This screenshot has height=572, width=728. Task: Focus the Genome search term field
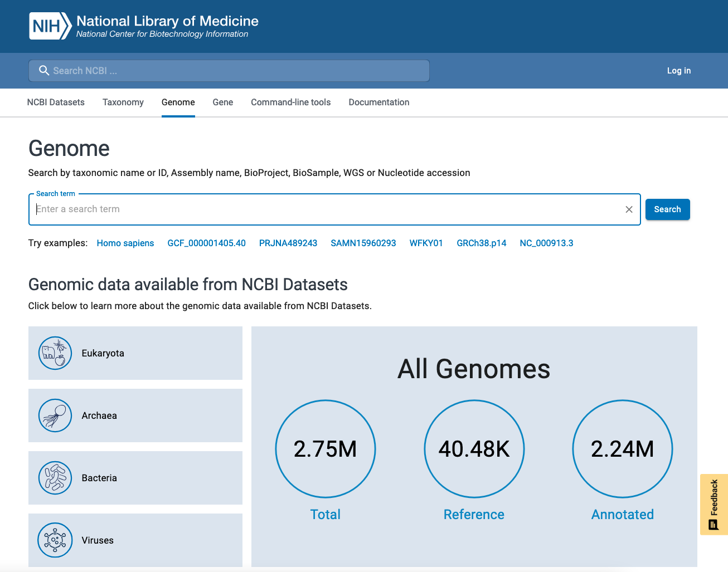(x=326, y=209)
